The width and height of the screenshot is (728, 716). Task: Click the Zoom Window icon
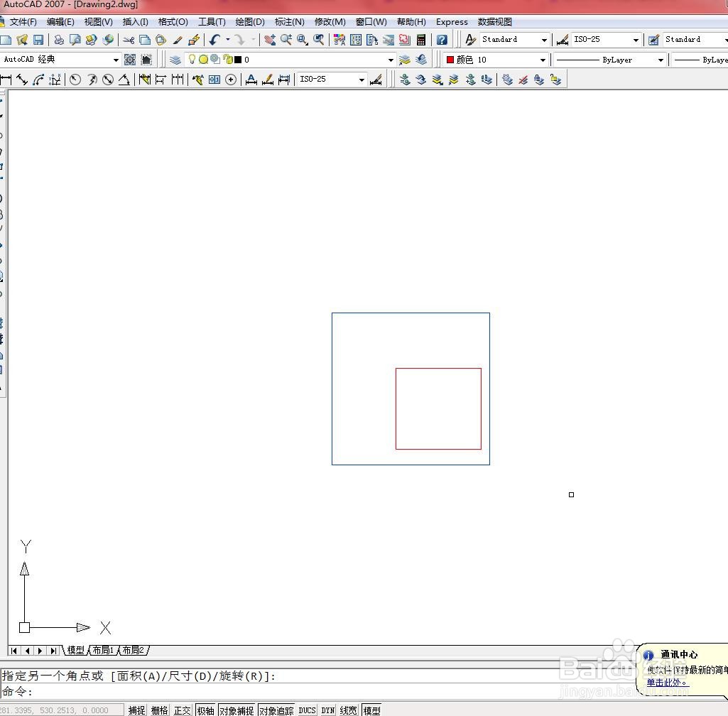(x=303, y=40)
